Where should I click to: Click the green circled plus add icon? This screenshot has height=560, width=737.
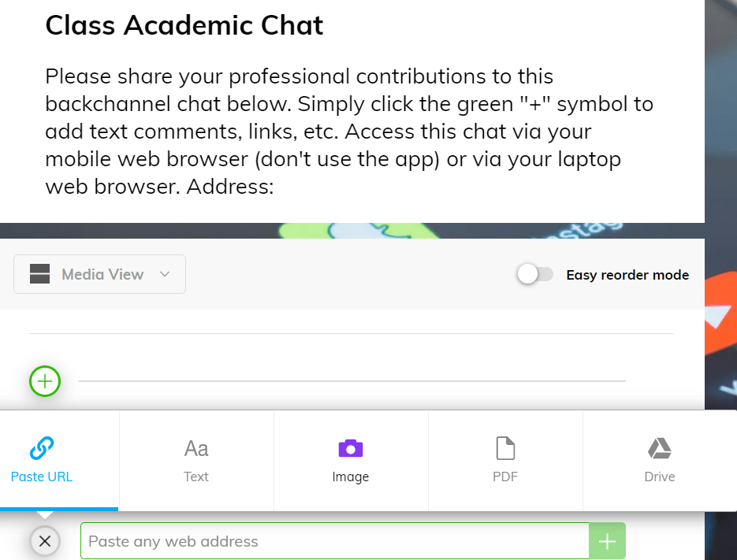coord(45,381)
